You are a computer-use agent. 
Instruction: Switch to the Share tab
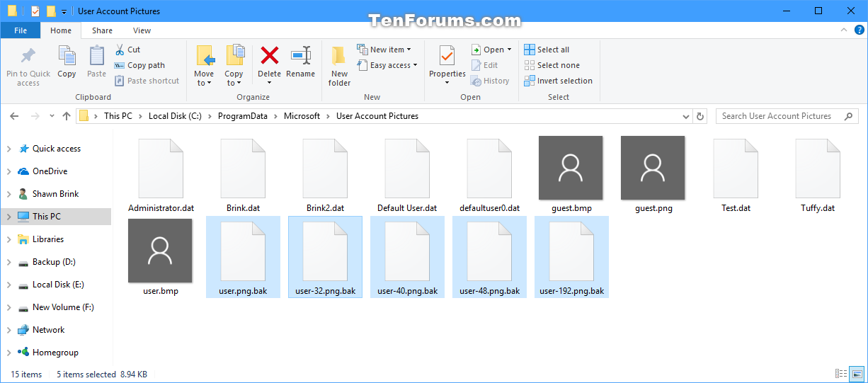tap(102, 30)
